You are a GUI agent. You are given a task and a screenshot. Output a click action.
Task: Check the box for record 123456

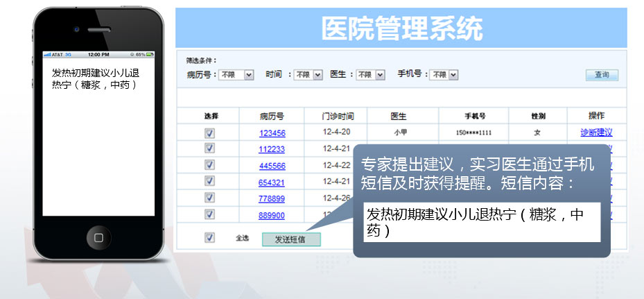click(210, 133)
